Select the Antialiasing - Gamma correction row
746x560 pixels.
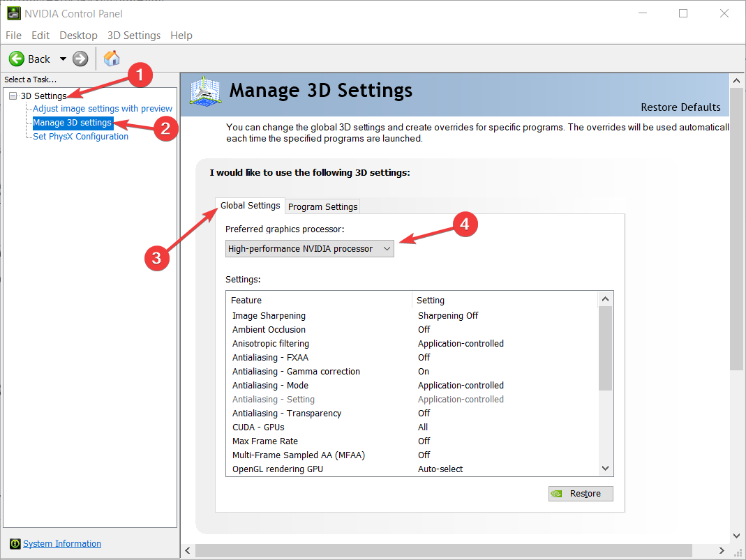pos(412,371)
